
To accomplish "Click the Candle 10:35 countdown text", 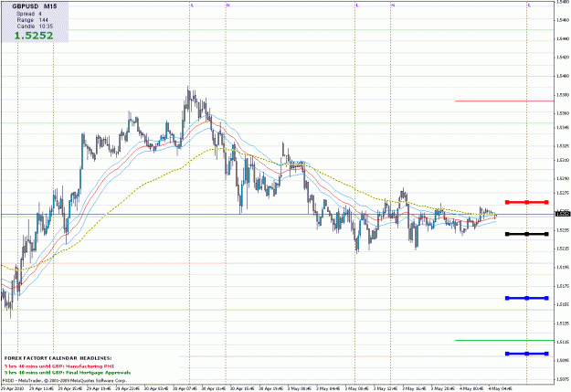I will click(35, 26).
